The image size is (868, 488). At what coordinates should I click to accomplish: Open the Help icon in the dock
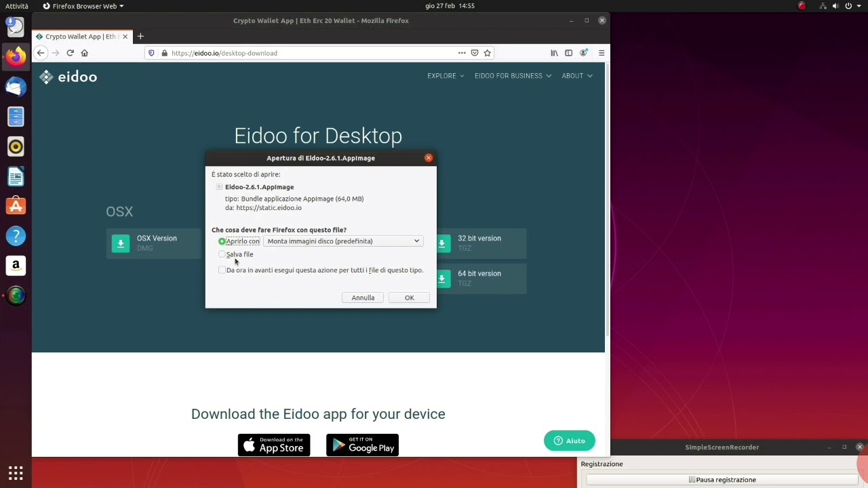16,236
